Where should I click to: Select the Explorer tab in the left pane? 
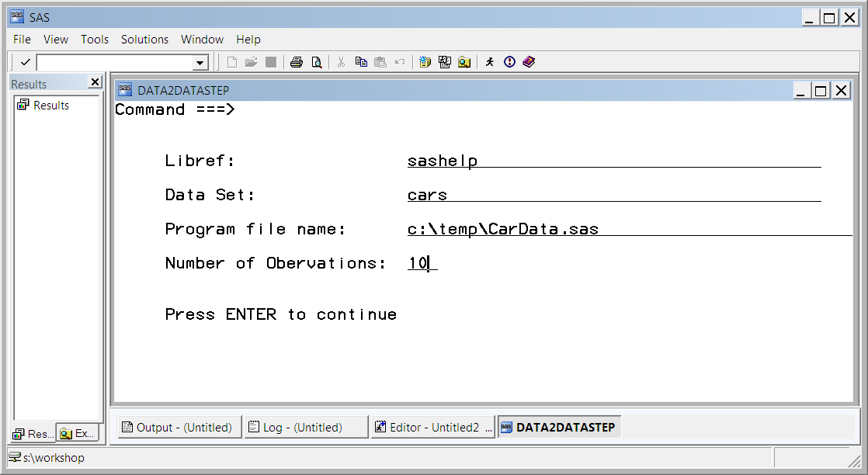(x=78, y=434)
